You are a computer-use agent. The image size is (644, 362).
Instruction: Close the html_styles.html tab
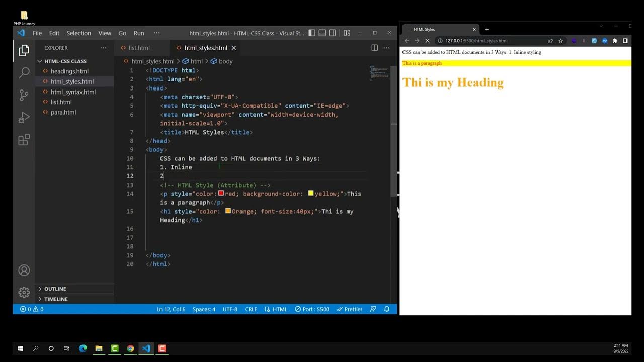[234, 48]
